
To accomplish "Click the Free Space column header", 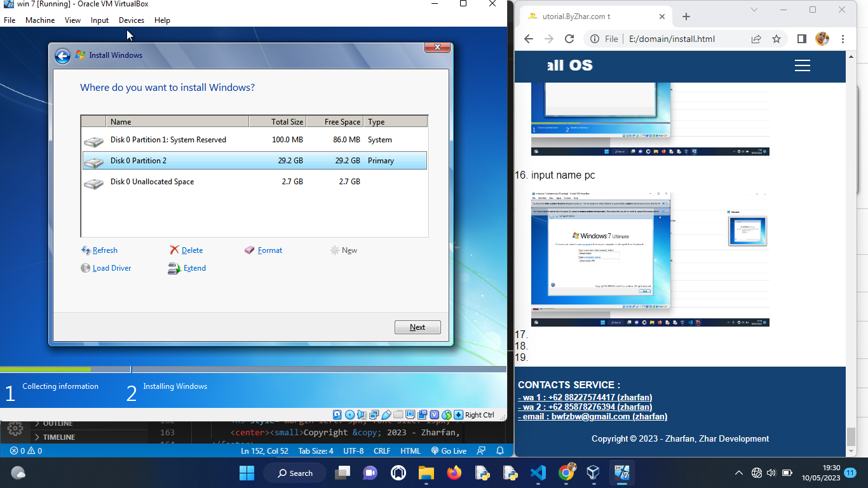I will pos(335,121).
